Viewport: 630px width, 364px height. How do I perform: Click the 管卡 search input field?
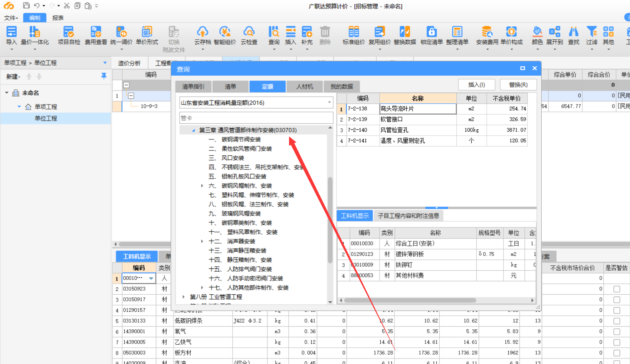pyautogui.click(x=256, y=118)
